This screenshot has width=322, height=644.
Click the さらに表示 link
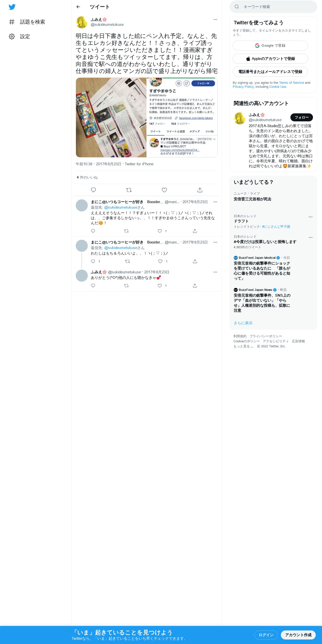pyautogui.click(x=243, y=323)
